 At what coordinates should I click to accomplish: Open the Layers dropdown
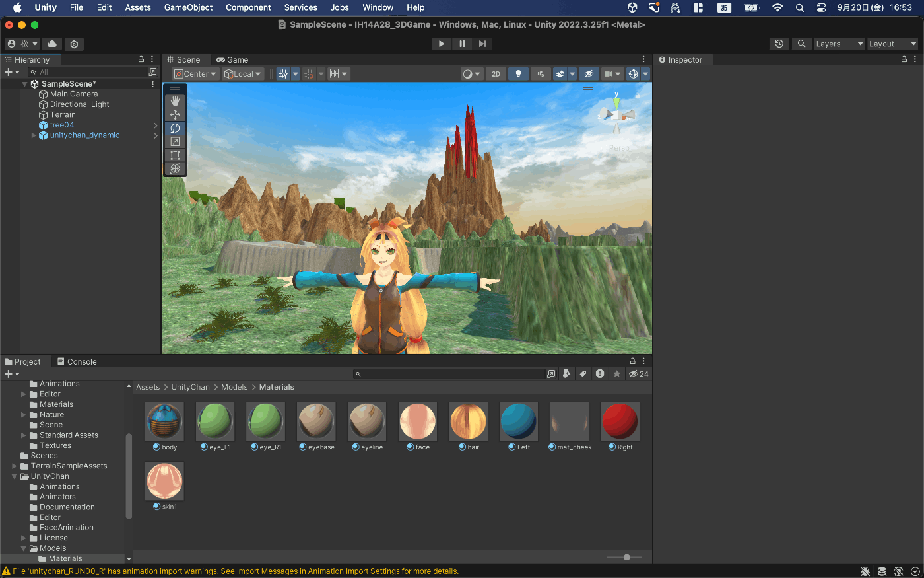click(839, 44)
